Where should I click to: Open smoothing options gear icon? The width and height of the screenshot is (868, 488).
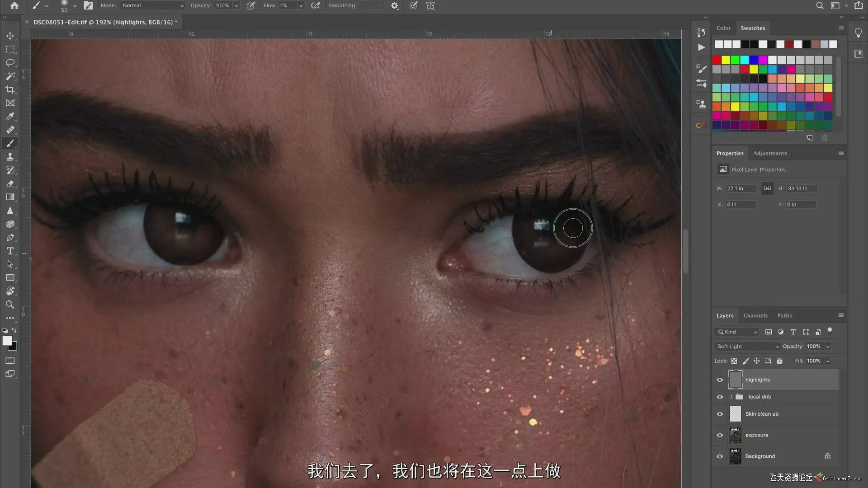tap(395, 6)
